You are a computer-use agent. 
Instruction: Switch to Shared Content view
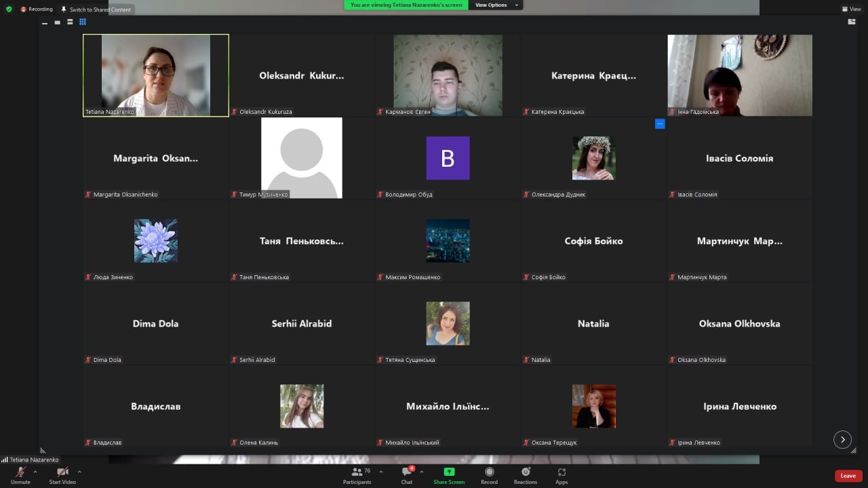click(96, 9)
